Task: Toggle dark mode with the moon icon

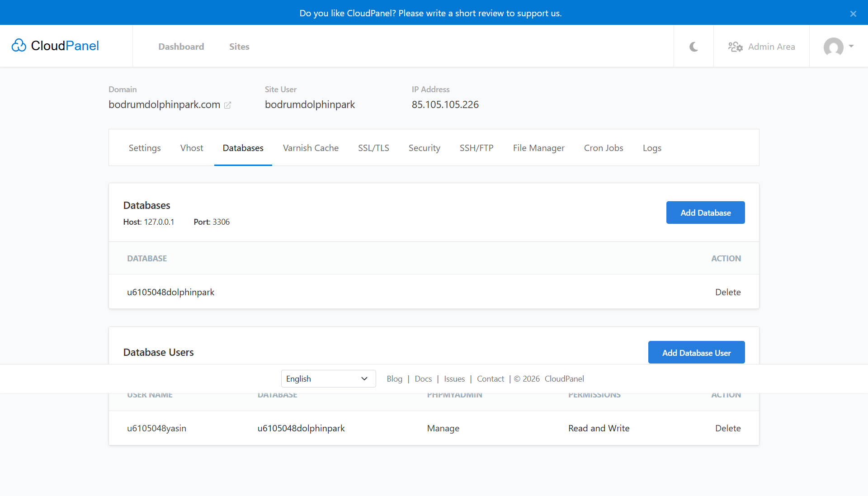Action: click(693, 47)
